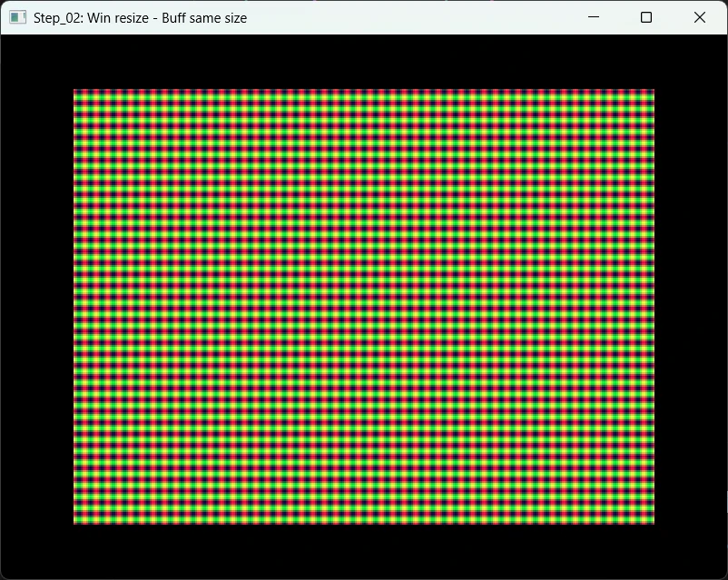The width and height of the screenshot is (728, 580).
Task: Maximize the Step_02 window
Action: point(646,17)
